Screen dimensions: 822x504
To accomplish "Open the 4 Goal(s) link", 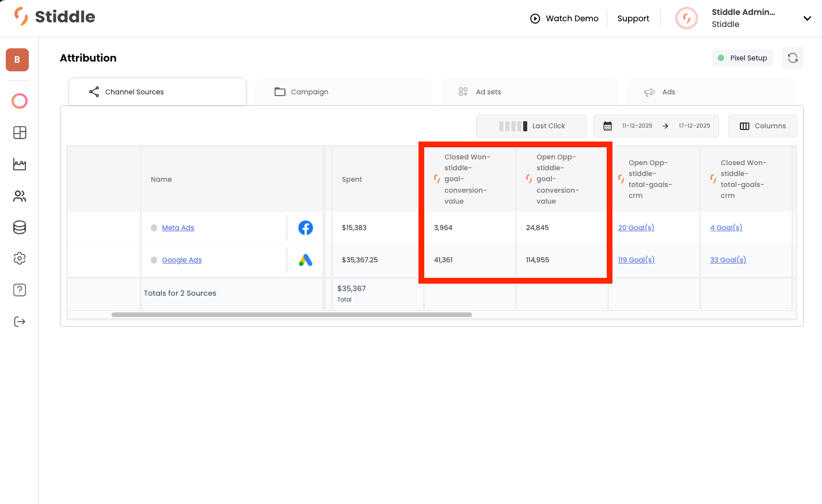I will click(x=726, y=228).
